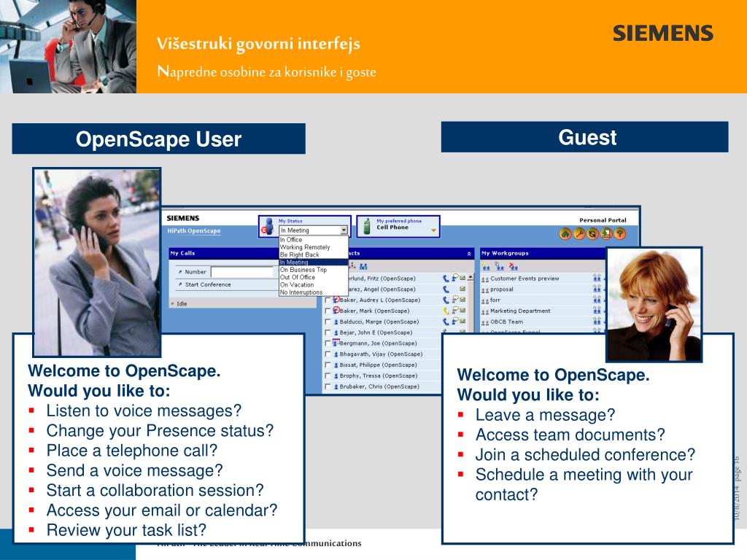Call Baker, Audrey L via phone icon
This screenshot has width=747, height=560.
446,300
